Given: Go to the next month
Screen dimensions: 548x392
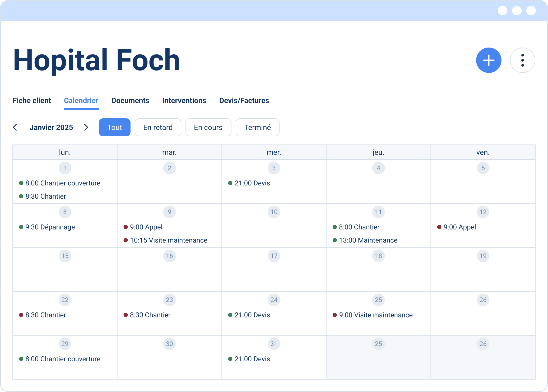Looking at the screenshot, I should [86, 127].
